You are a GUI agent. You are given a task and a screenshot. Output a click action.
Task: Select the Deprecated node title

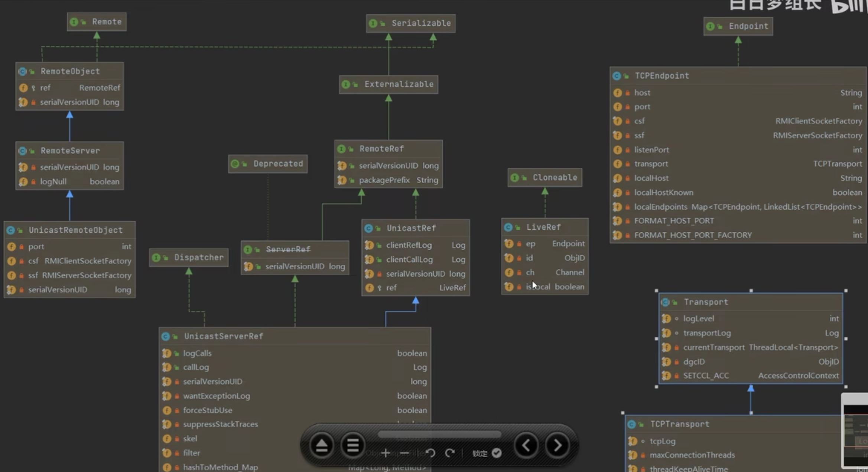(x=278, y=164)
